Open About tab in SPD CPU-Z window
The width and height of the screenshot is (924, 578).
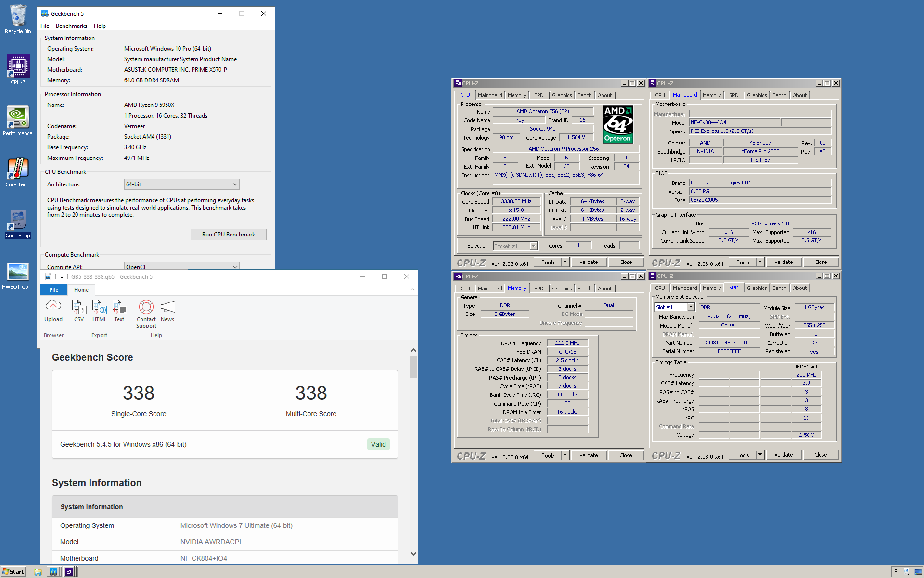tap(799, 288)
